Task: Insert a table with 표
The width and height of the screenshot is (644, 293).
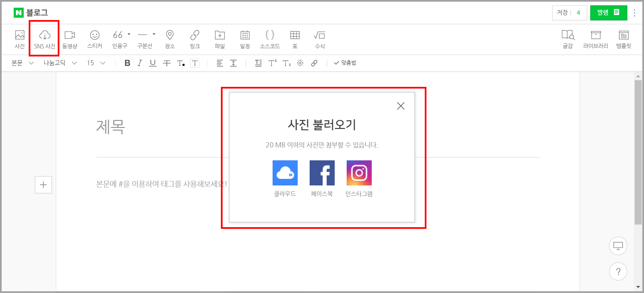Action: 295,39
